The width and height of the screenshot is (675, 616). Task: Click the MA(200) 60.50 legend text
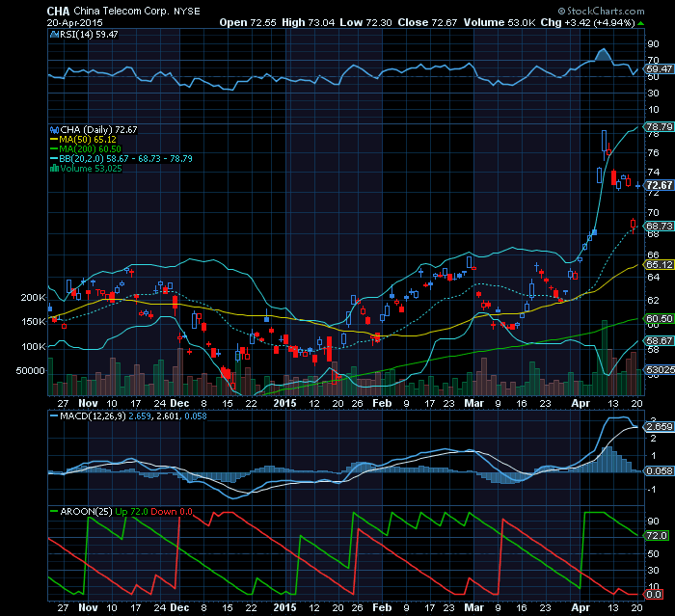tap(90, 149)
